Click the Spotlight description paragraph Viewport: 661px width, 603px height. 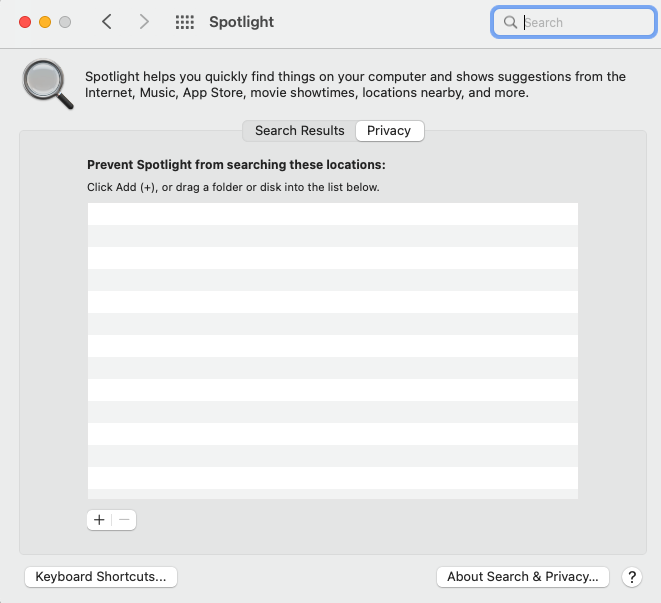pyautogui.click(x=355, y=84)
